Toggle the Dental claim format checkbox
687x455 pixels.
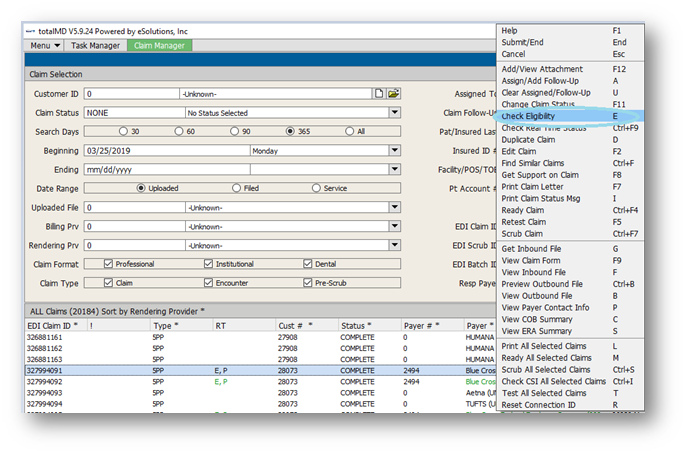click(x=309, y=263)
